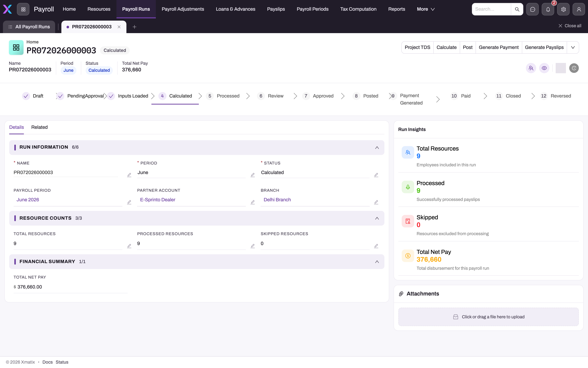Open the Tax Computation menu
The height and width of the screenshot is (368, 588).
[x=358, y=9]
